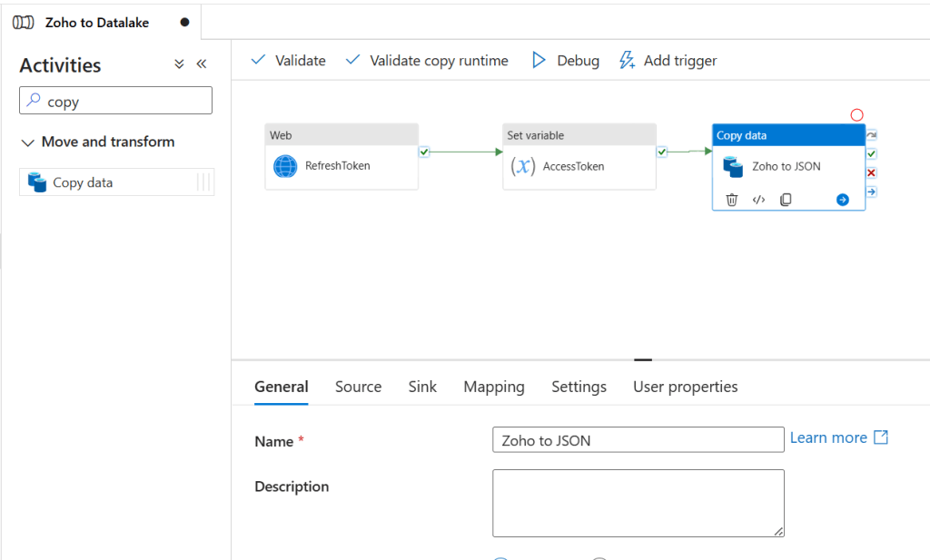
Task: Click the green success check on Zoho to JSON
Action: click(x=872, y=153)
